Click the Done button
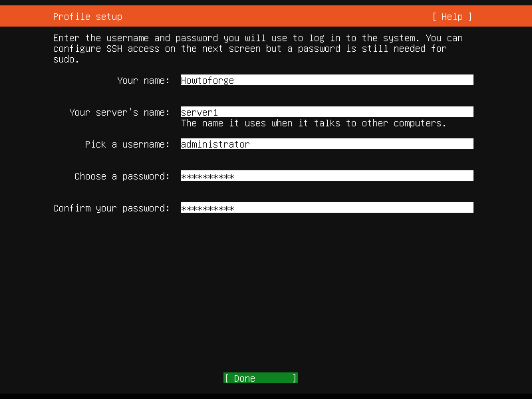This screenshot has height=399, width=532. tap(261, 378)
